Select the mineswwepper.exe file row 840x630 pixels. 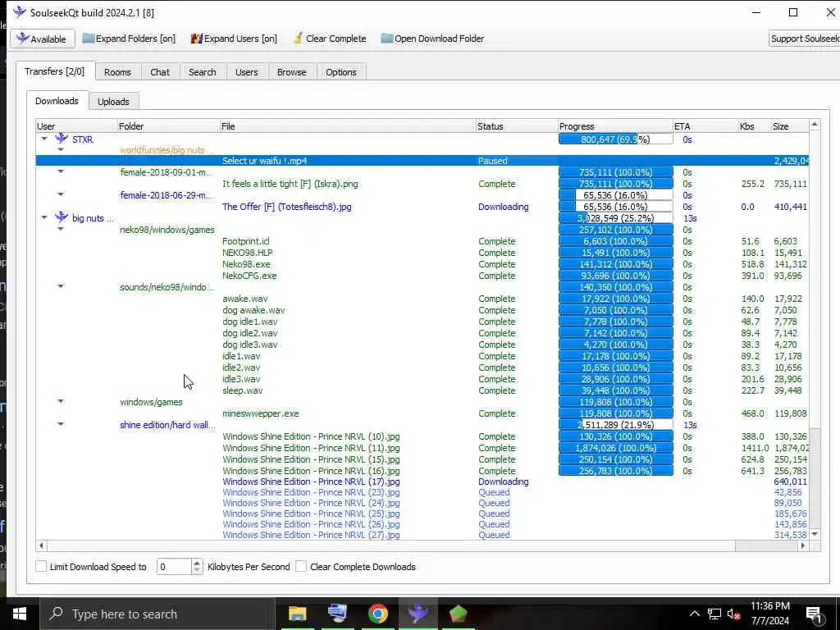[x=422, y=413]
